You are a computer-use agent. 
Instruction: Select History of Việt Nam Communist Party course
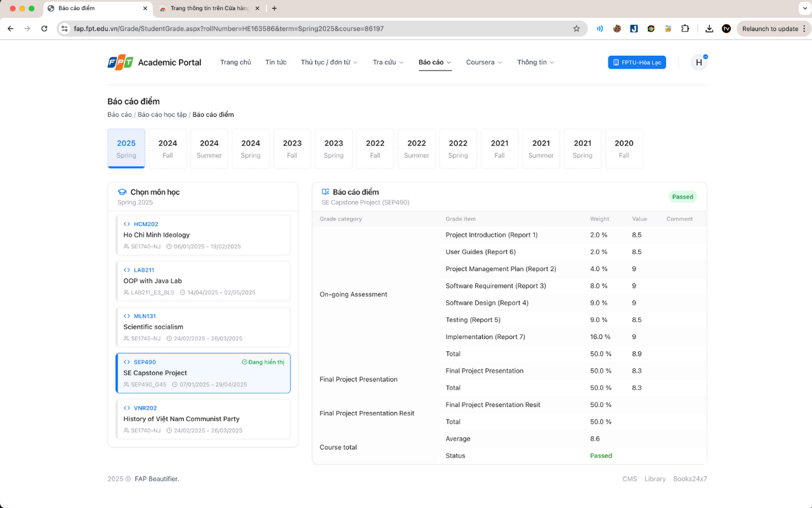[203, 419]
